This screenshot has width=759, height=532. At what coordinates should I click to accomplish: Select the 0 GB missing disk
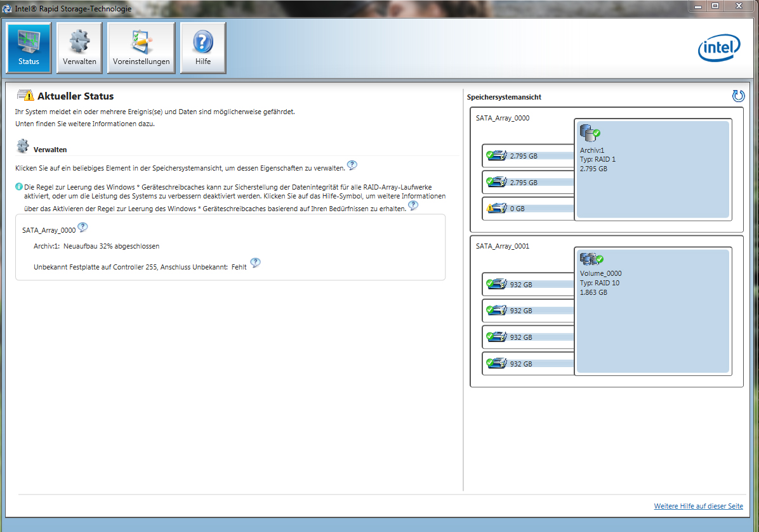(x=529, y=209)
